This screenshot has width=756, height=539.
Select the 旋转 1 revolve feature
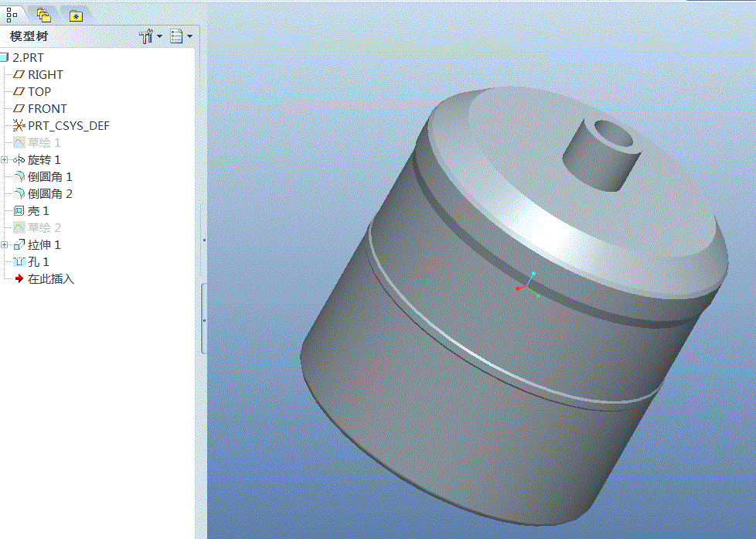[44, 160]
